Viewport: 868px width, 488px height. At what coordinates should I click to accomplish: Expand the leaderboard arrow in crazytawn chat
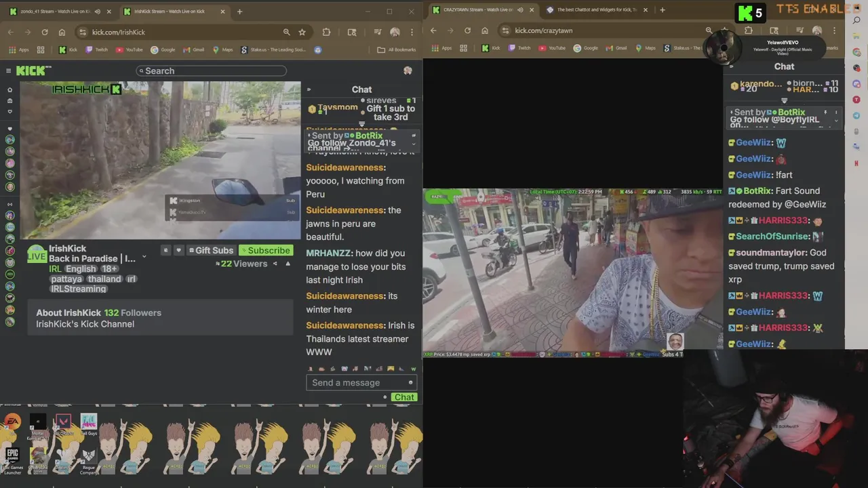(x=784, y=100)
